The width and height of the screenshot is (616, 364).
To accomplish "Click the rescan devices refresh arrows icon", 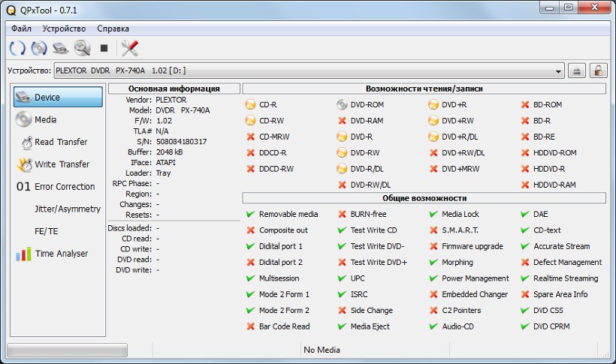I will click(x=17, y=48).
